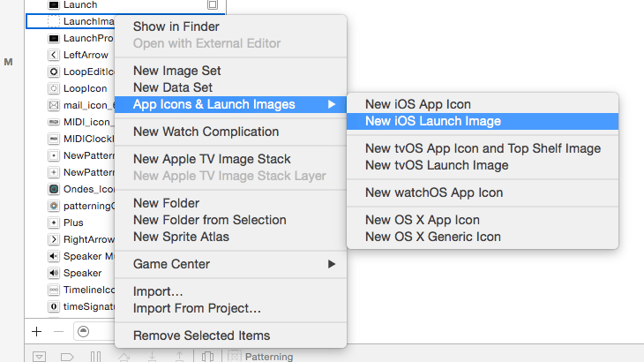
Task: Open the asset filter circle button
Action: point(84,332)
